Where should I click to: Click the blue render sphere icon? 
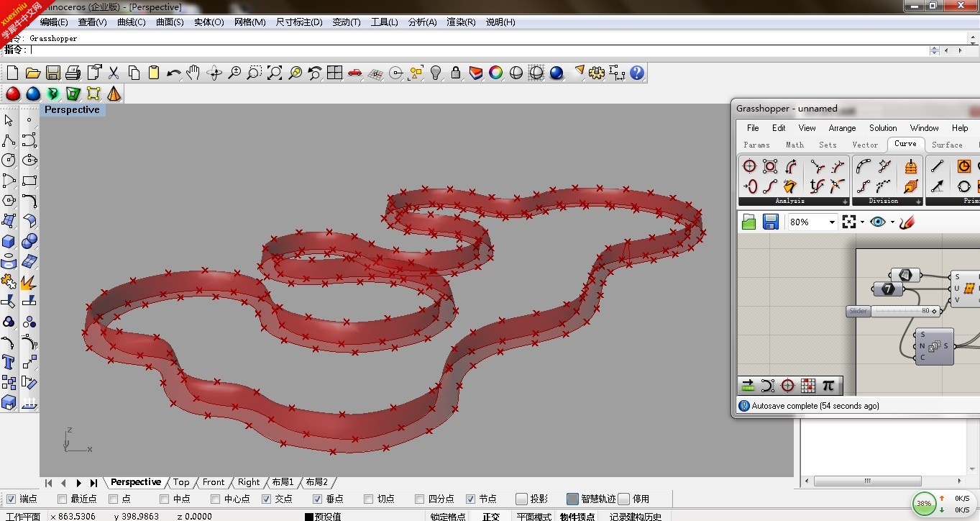point(557,73)
